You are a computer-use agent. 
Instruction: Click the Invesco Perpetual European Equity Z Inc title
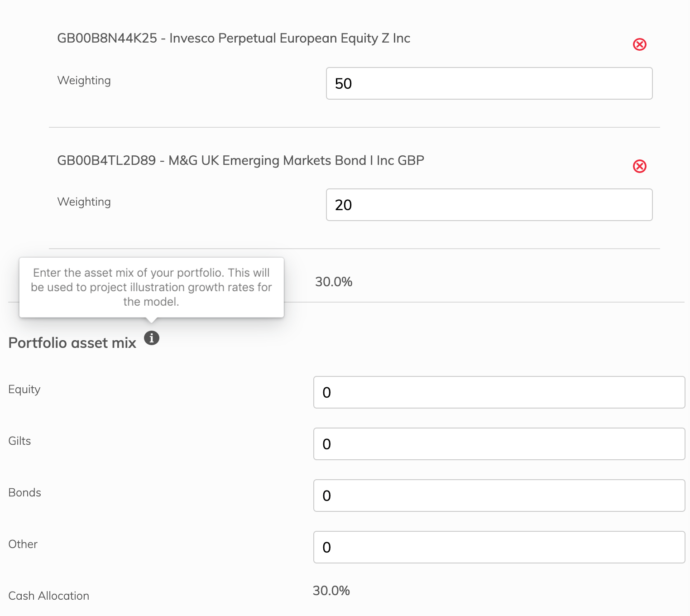point(234,38)
